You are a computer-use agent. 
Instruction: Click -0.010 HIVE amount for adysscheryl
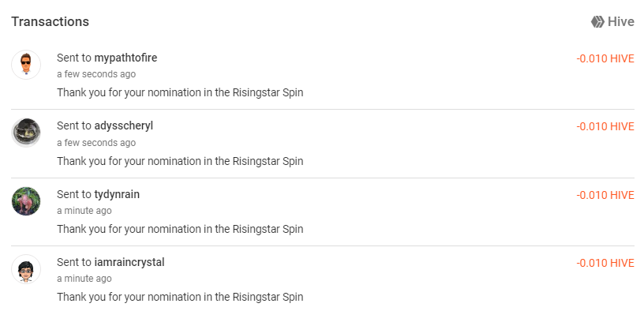coord(605,126)
